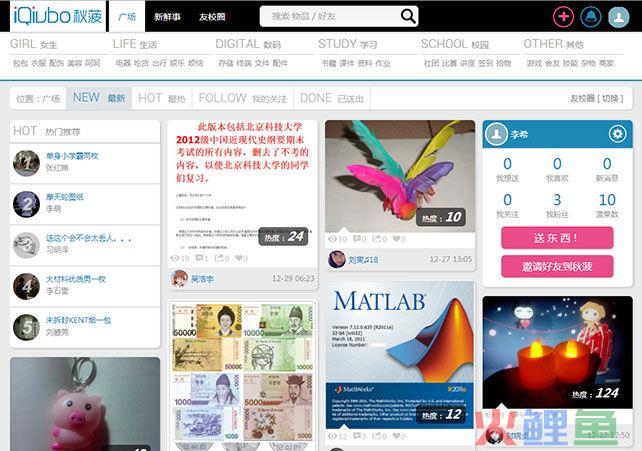642x451 pixels.
Task: Click avatar of poster 吴浩宇
Action: point(179,279)
